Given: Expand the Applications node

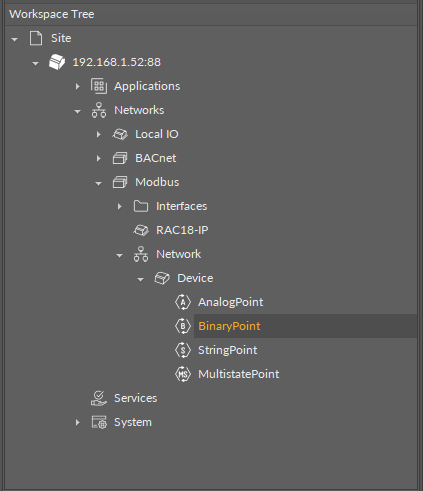Looking at the screenshot, I should click(78, 86).
